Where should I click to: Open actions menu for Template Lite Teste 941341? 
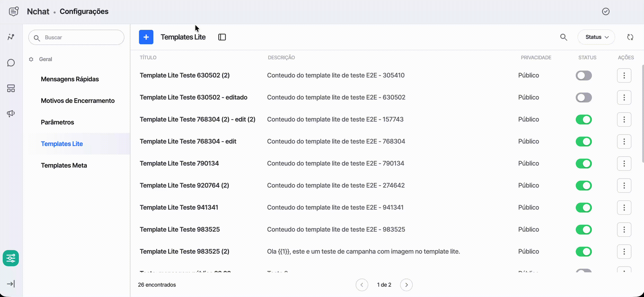coord(624,207)
